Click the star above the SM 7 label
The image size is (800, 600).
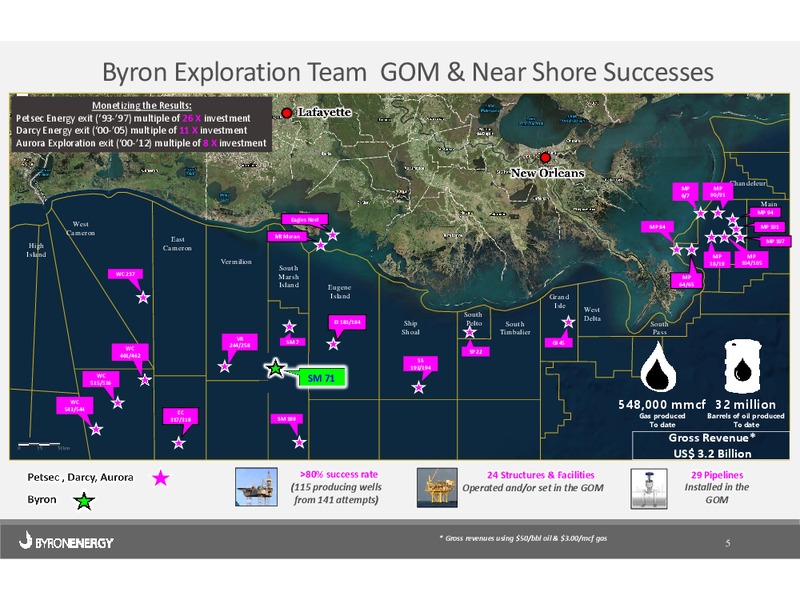tap(289, 326)
